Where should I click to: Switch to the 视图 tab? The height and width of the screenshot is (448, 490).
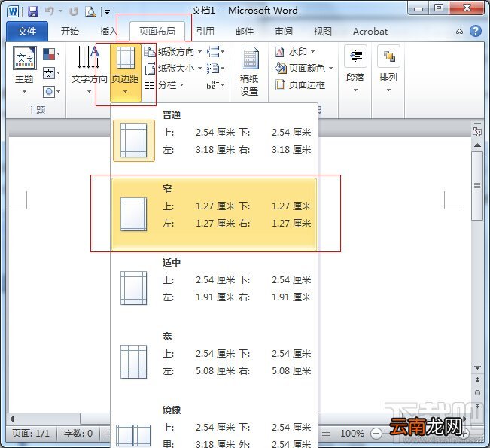click(x=322, y=32)
